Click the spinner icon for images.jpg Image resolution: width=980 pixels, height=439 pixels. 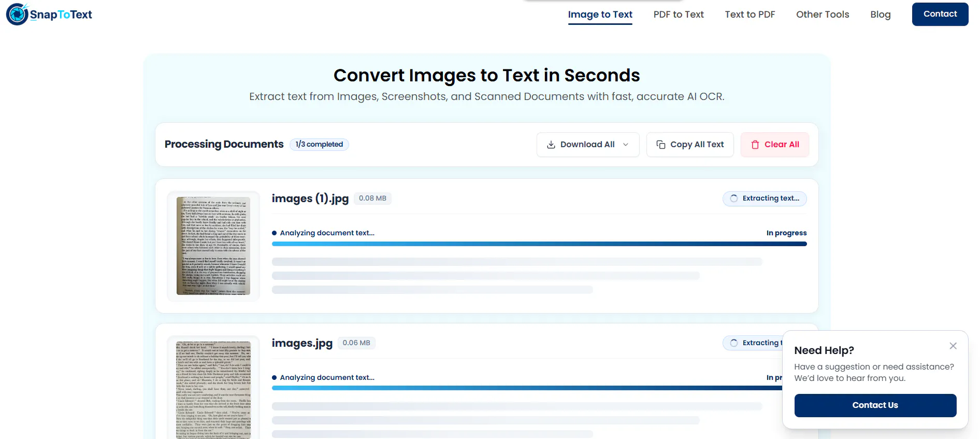coord(734,343)
